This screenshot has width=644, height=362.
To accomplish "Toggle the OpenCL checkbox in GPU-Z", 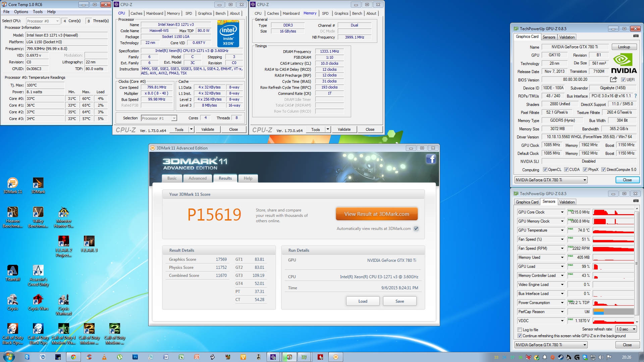I will coord(545,170).
